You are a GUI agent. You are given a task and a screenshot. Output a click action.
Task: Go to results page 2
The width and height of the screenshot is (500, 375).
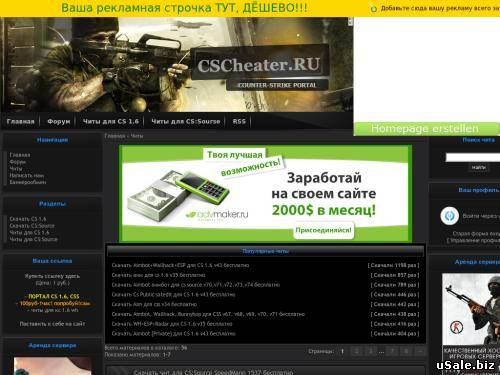click(x=356, y=351)
